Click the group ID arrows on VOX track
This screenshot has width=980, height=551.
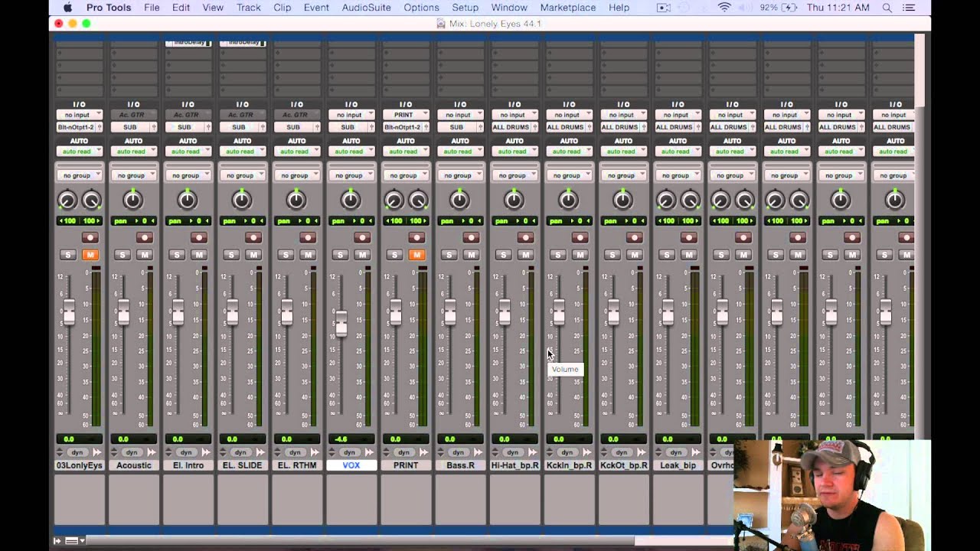tap(332, 452)
